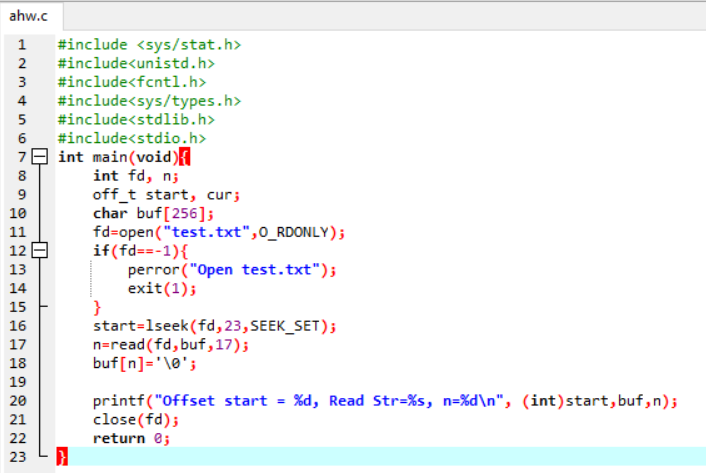Click the "test.txt" string in open call
The image size is (706, 473).
(206, 232)
